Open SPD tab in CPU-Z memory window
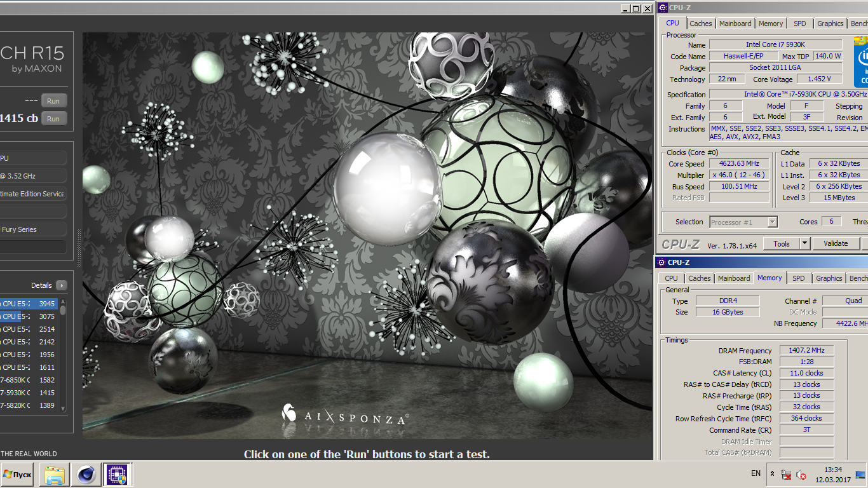The image size is (868, 488). pos(799,278)
